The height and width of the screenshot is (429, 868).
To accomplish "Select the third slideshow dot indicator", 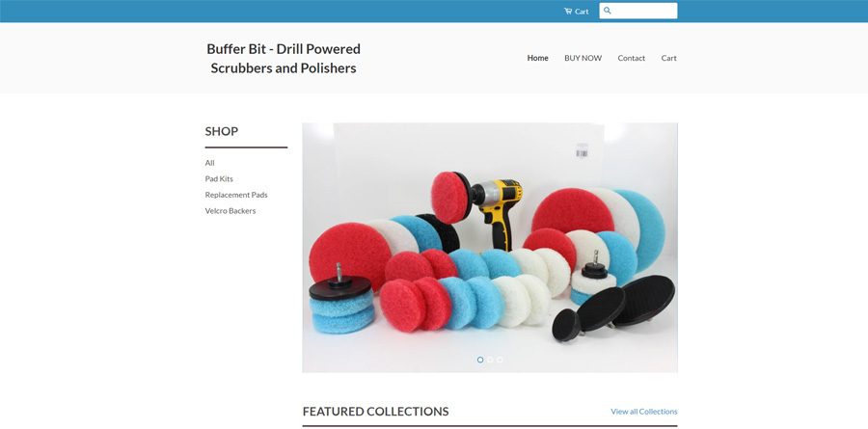I will click(500, 360).
